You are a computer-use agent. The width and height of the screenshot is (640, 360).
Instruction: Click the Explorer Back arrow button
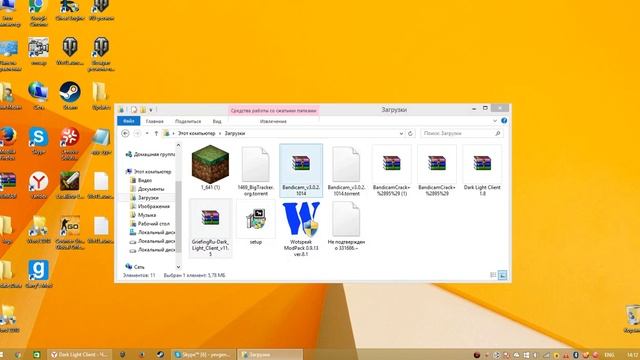click(125, 133)
